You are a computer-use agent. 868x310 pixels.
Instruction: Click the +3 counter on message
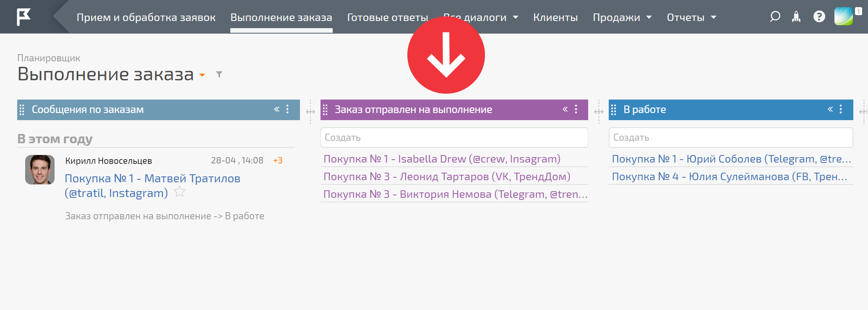click(x=278, y=160)
